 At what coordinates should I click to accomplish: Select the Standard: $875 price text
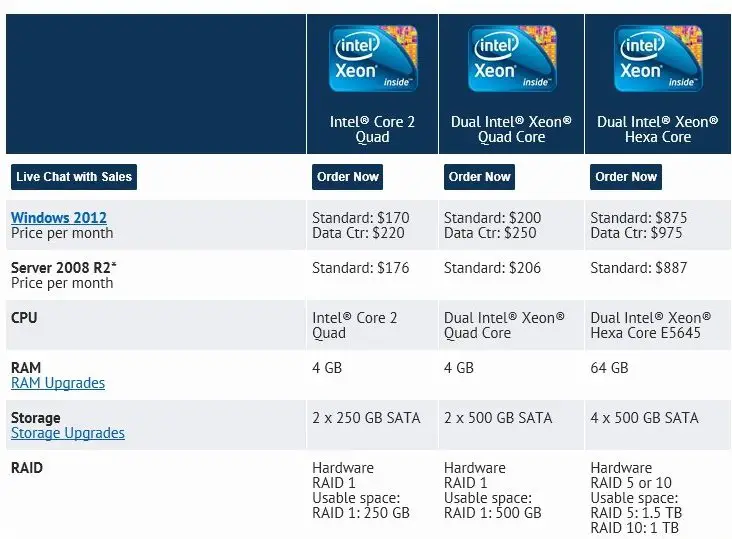coord(639,217)
